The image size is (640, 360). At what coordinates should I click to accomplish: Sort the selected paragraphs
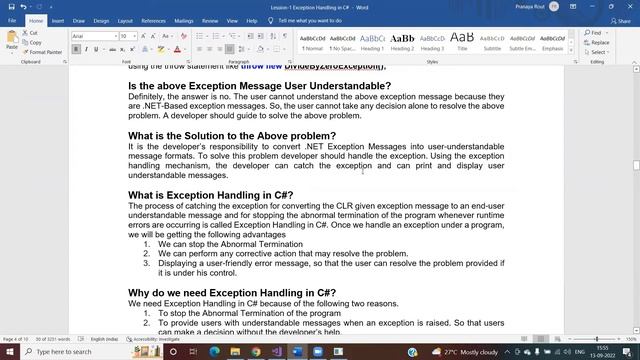point(273,36)
